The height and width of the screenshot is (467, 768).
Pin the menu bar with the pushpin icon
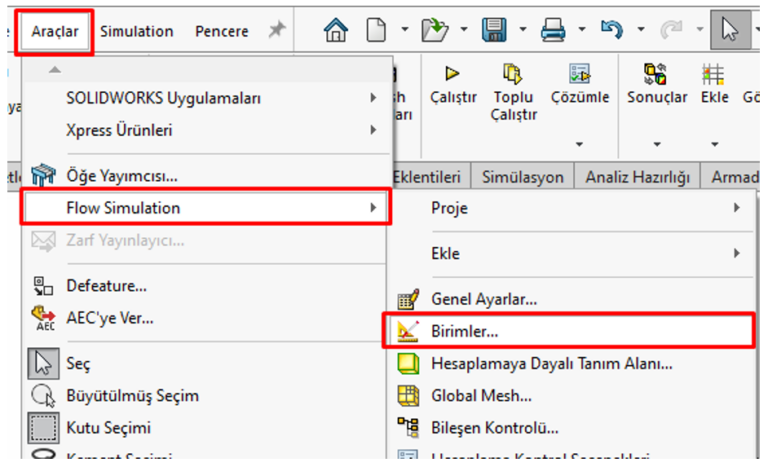tap(277, 31)
